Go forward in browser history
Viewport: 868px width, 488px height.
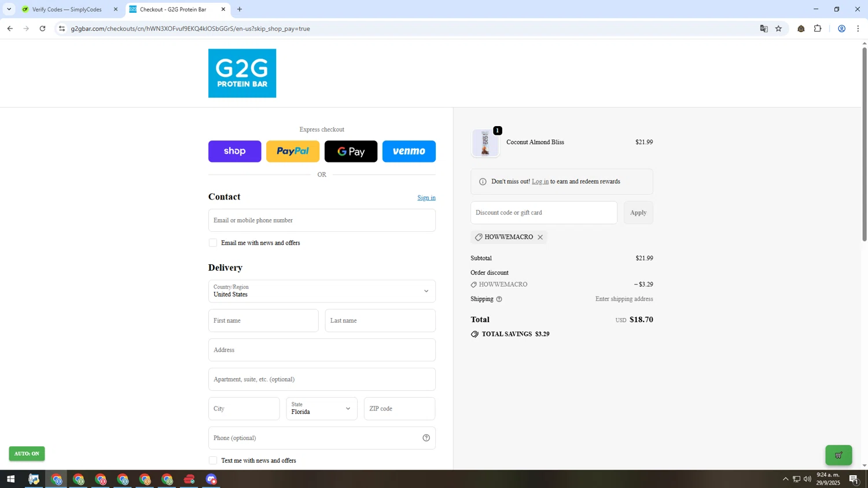tap(26, 28)
